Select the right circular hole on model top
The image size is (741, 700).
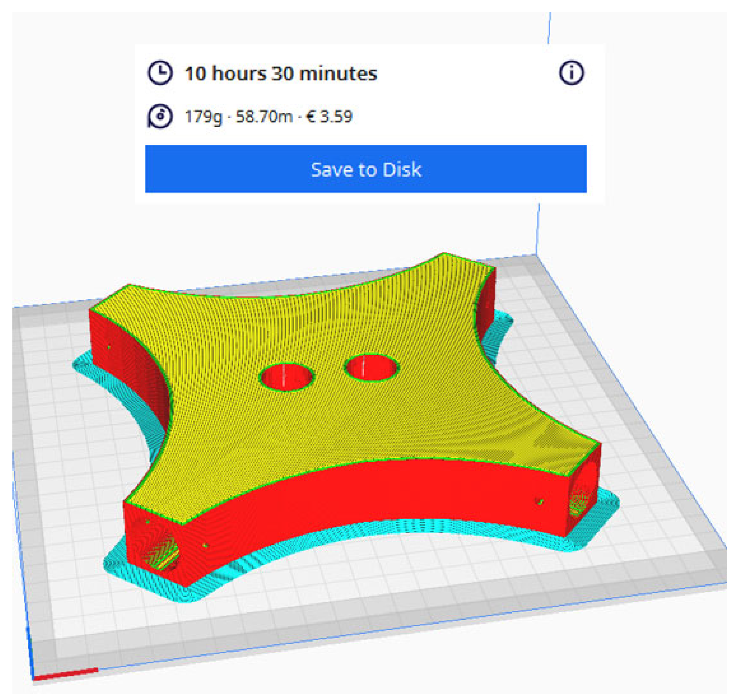[371, 368]
